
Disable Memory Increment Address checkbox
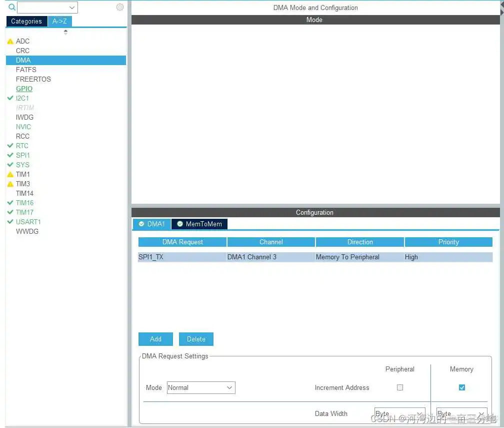pyautogui.click(x=461, y=387)
